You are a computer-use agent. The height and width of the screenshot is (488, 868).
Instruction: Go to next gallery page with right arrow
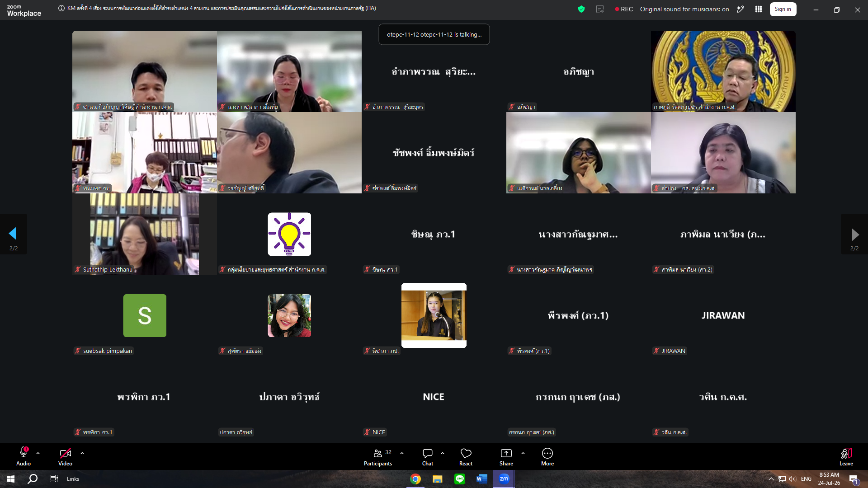[x=854, y=234]
